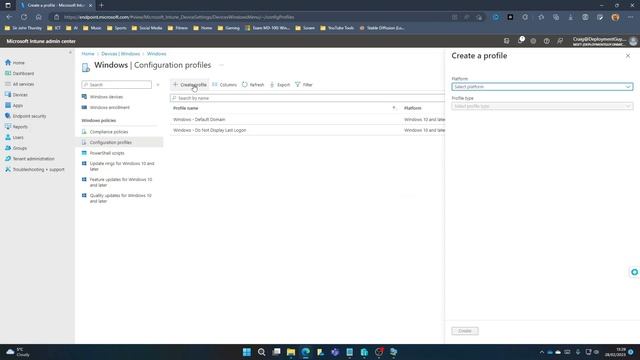
Task: Export the profiles list
Action: 280,84
